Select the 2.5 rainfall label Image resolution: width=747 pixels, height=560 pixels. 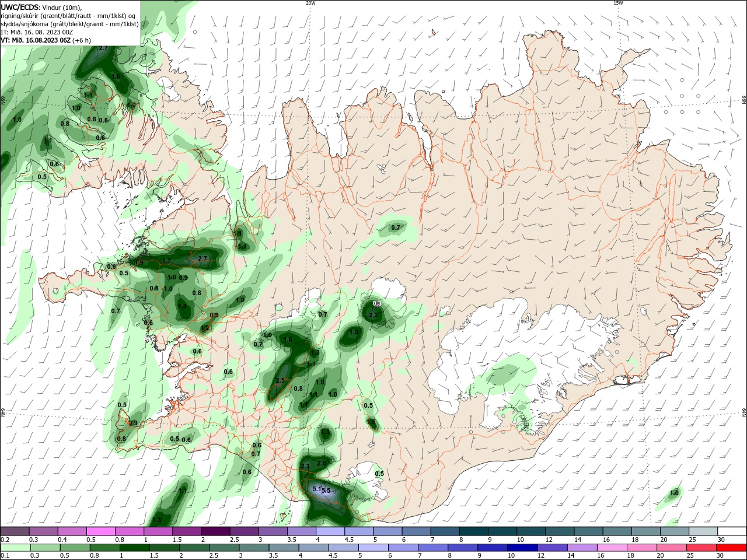pyautogui.click(x=280, y=380)
